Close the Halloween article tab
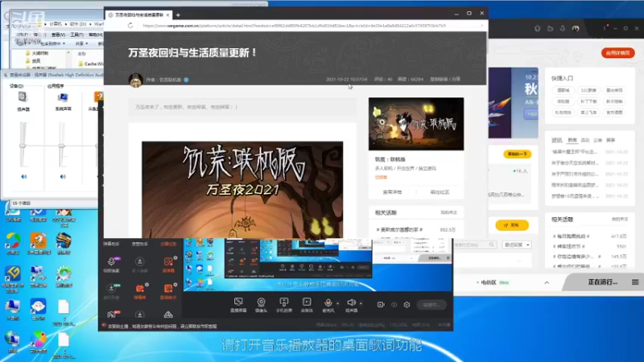 [167, 15]
